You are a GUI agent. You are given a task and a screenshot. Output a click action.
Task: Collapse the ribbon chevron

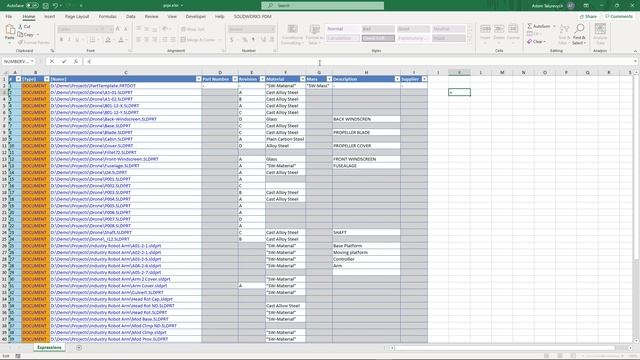click(x=635, y=51)
